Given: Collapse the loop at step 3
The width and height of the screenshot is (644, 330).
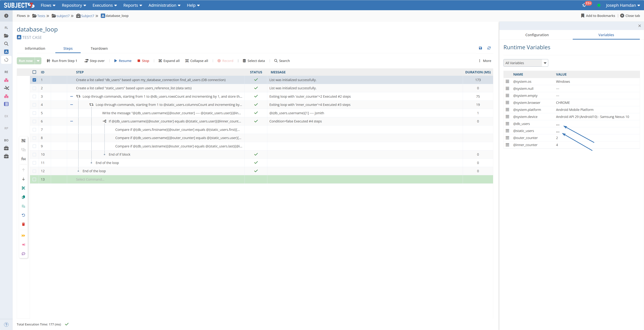Looking at the screenshot, I should pyautogui.click(x=71, y=96).
